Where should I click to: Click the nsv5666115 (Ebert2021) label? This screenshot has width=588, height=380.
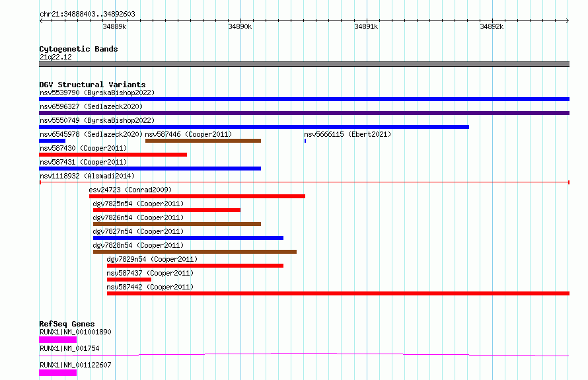tap(348, 134)
